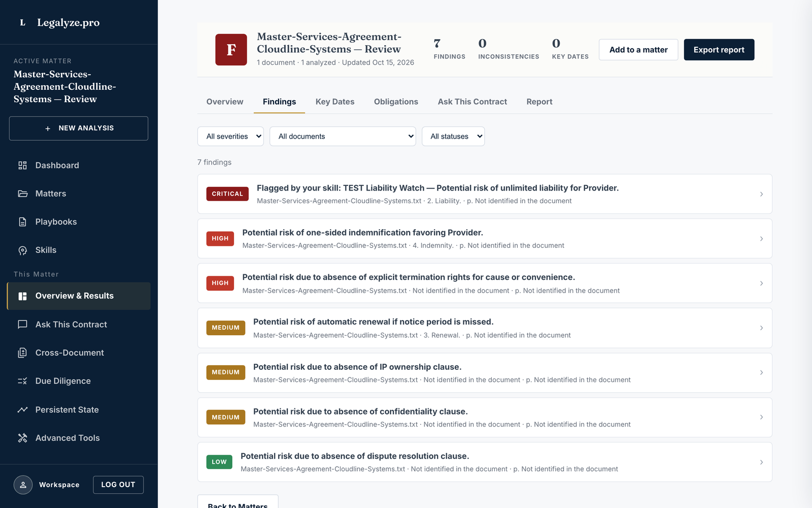Click the red F document thumbnail
The height and width of the screenshot is (508, 812).
(231, 50)
